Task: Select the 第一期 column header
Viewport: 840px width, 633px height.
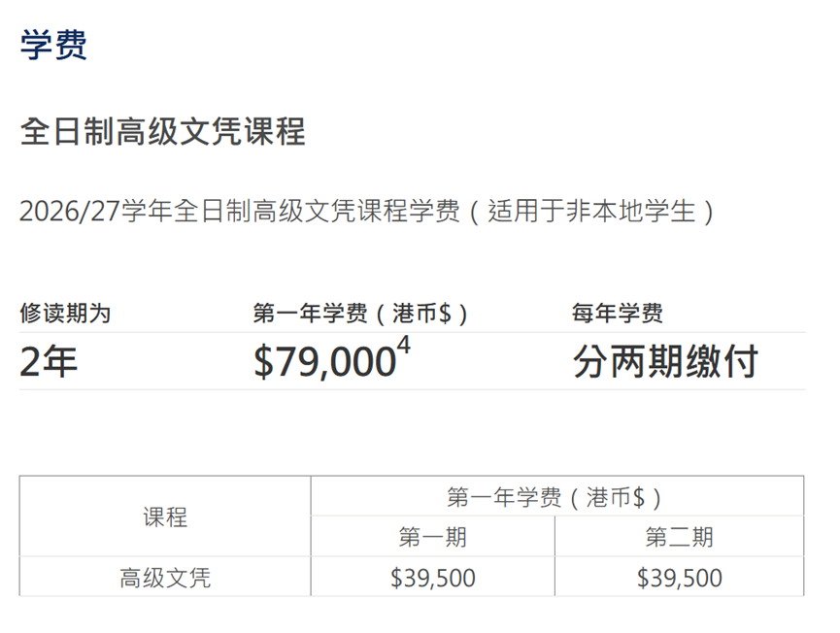Action: (433, 537)
